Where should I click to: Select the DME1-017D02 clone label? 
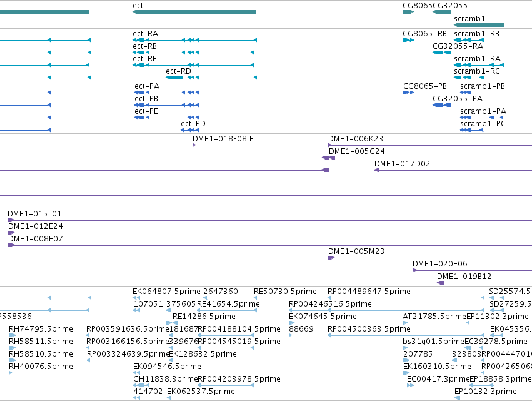(402, 164)
